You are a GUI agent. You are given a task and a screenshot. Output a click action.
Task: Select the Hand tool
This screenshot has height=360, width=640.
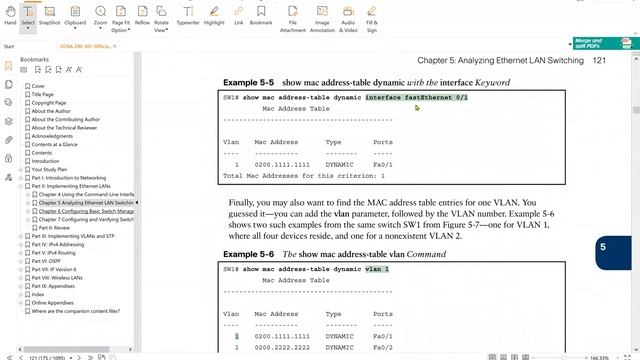10,16
